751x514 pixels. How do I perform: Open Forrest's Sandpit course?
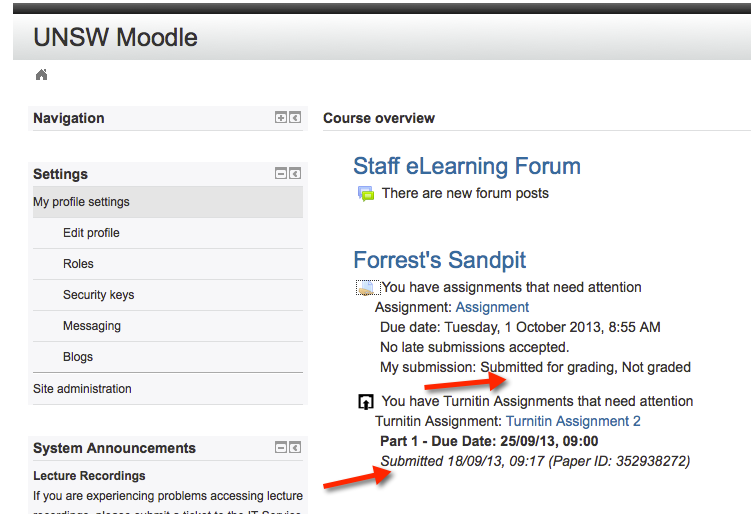440,260
